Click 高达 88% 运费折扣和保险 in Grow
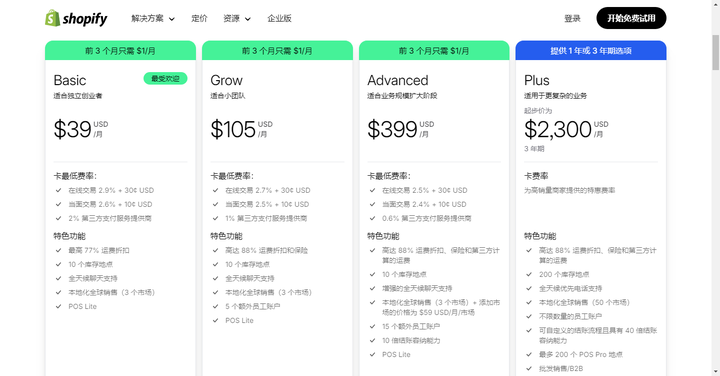The height and width of the screenshot is (376, 720). pyautogui.click(x=267, y=250)
